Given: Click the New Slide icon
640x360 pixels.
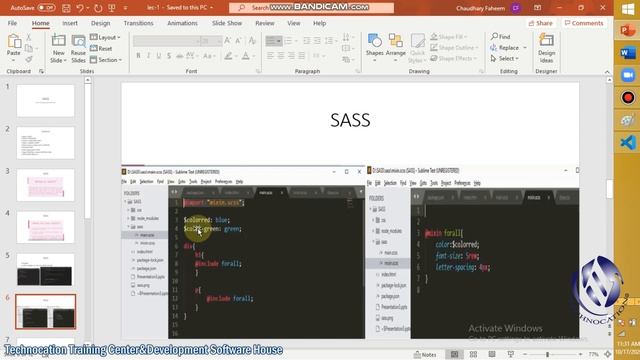Looking at the screenshot, I should coord(58,41).
